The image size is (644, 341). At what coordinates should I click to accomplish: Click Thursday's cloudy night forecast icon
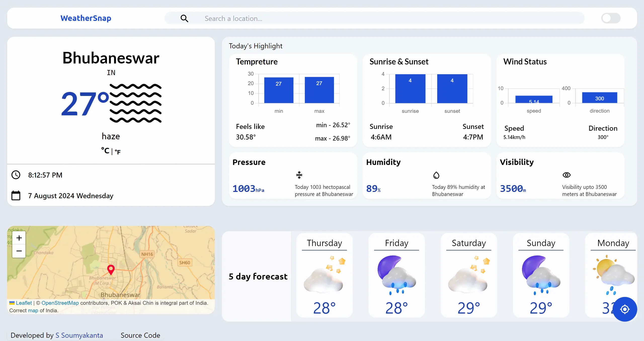click(325, 275)
